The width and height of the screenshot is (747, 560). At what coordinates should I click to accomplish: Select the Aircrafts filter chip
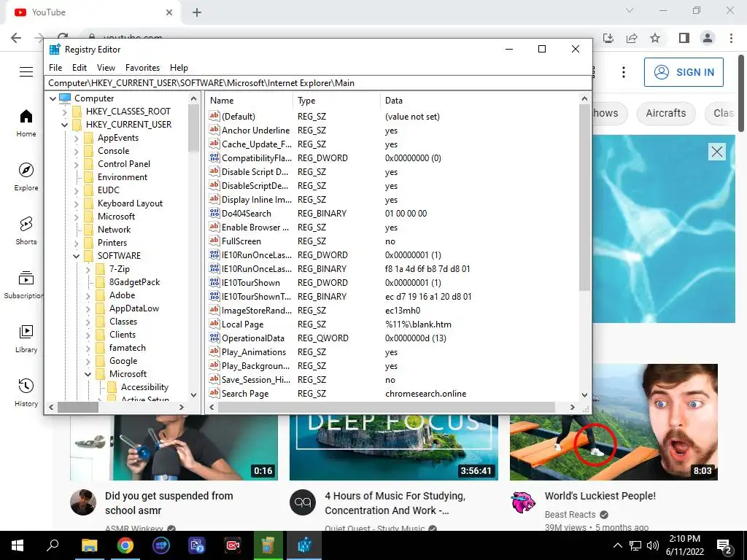[x=666, y=113]
